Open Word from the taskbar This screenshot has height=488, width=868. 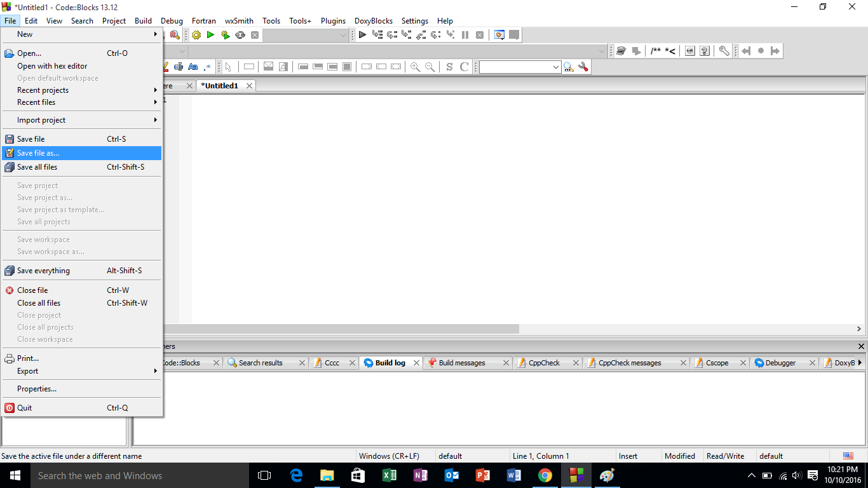tap(514, 475)
